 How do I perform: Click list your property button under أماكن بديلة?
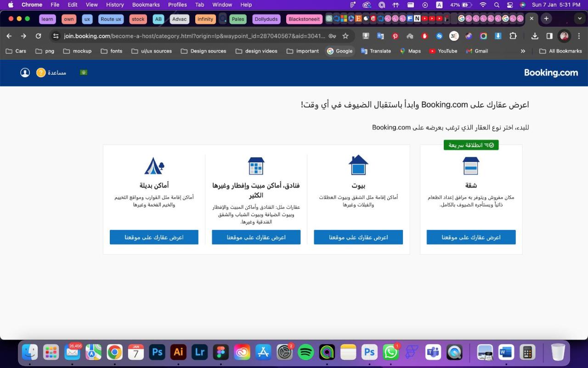coord(154,237)
